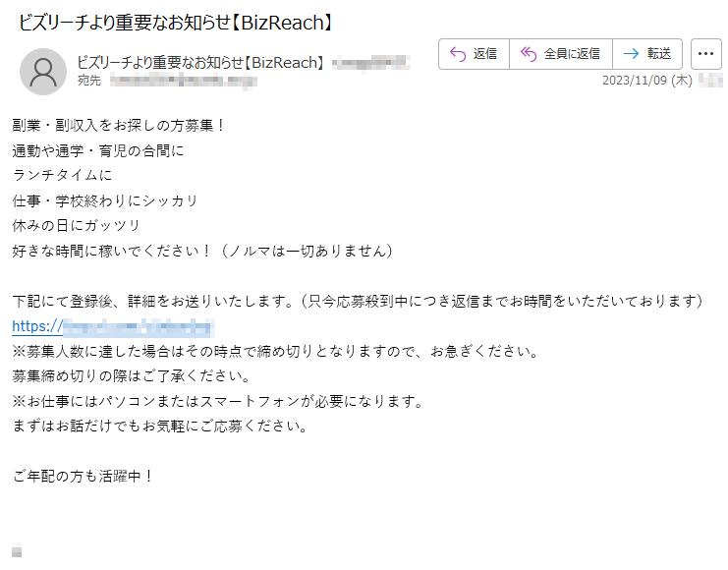
Task: Click the date 2023/11/09 (木)
Action: pos(647,81)
